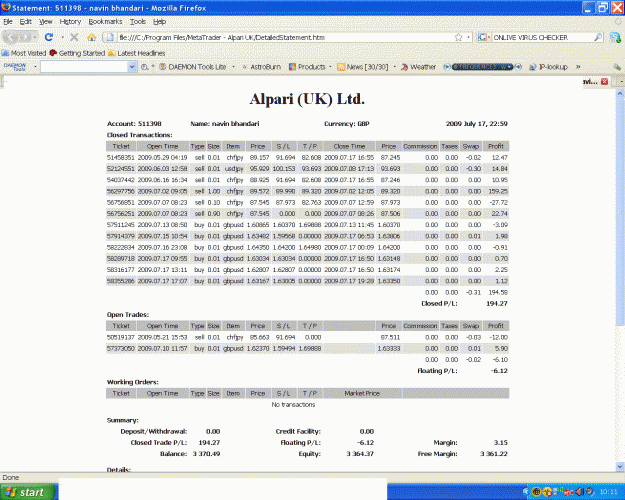
Task: Open the File menu
Action: coord(8,22)
